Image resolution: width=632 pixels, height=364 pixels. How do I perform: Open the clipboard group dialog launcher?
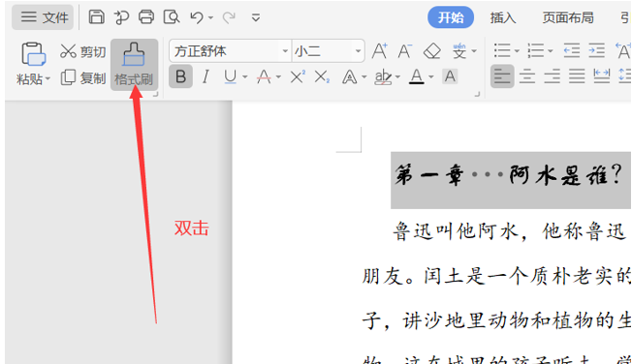point(156,94)
